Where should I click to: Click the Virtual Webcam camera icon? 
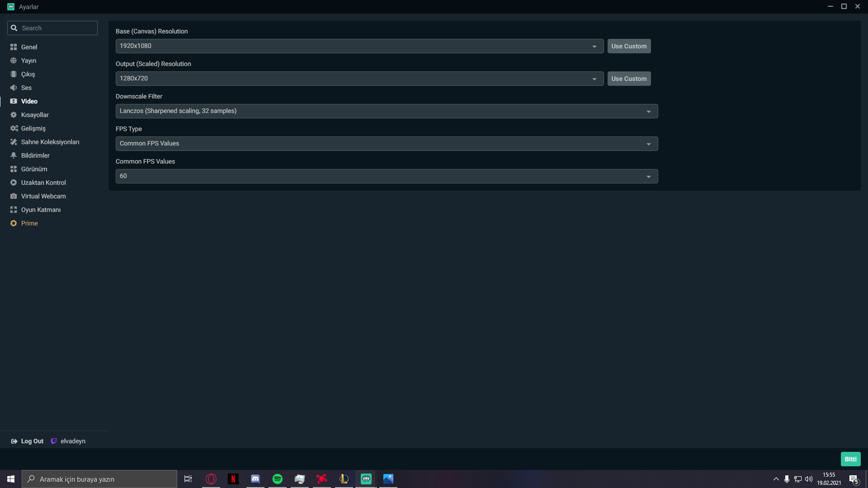pos(14,196)
